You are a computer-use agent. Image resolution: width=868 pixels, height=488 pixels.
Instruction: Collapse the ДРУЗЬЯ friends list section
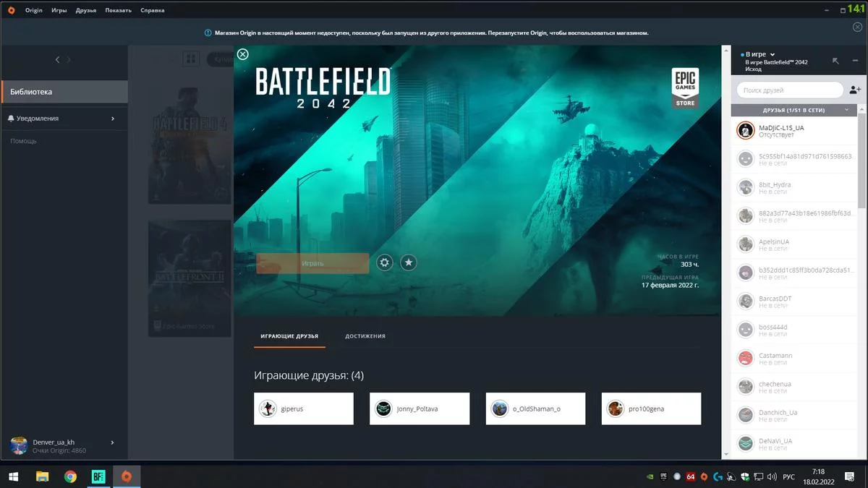click(847, 110)
